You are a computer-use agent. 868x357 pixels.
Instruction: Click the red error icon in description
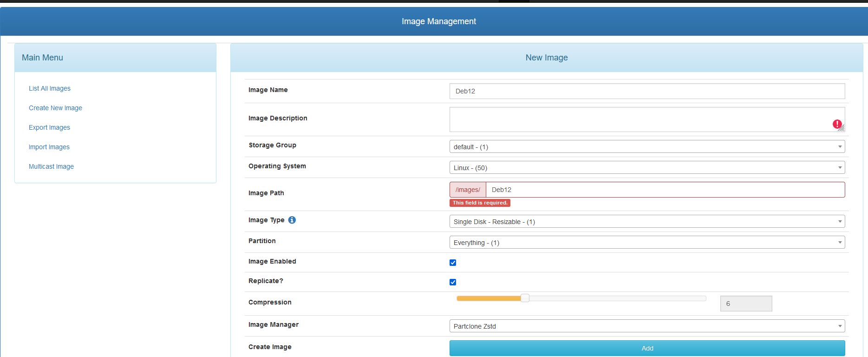pyautogui.click(x=837, y=124)
